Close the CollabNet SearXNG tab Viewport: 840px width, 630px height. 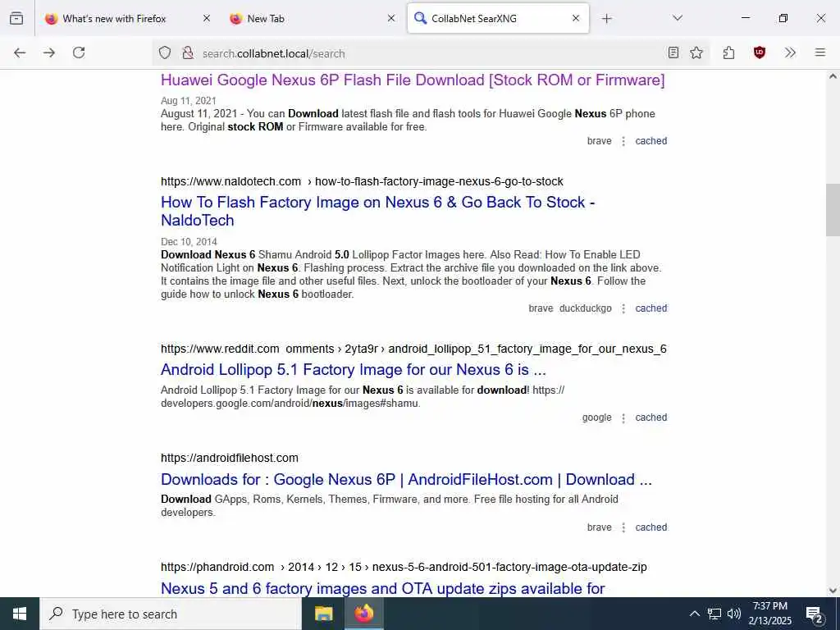pyautogui.click(x=576, y=18)
